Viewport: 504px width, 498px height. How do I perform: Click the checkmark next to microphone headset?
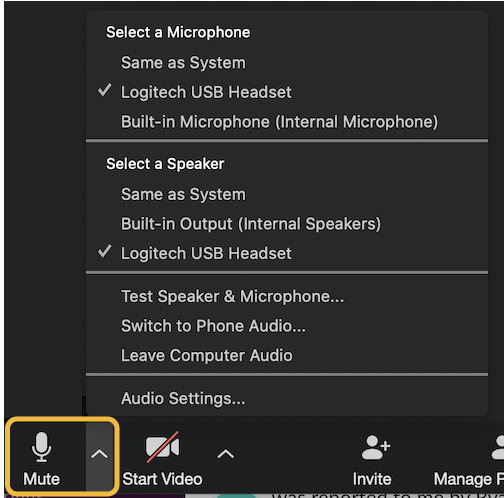point(105,90)
